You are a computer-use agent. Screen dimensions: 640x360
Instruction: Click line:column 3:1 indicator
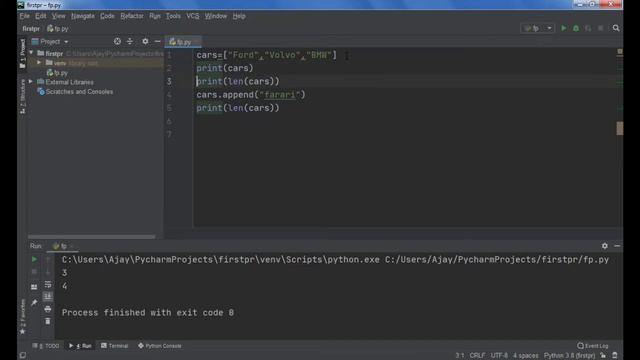pos(460,356)
